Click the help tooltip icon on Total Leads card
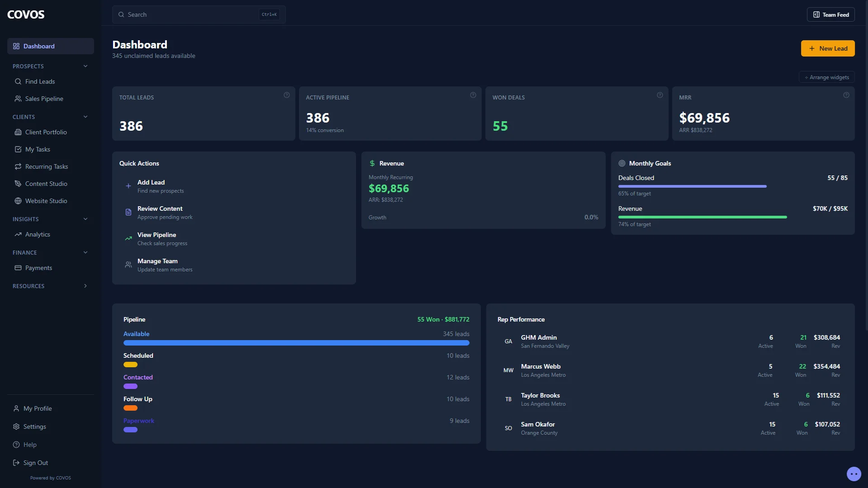Viewport: 868px width, 488px height. (286, 95)
